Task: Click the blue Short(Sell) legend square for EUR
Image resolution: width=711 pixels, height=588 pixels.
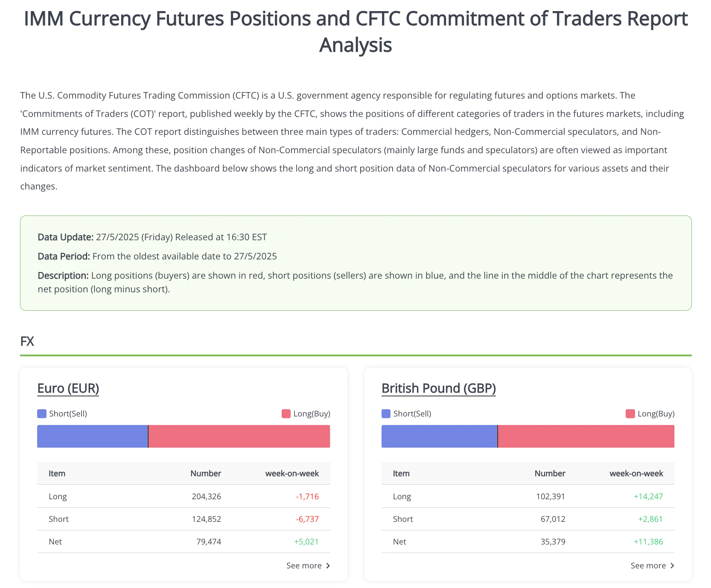Action: tap(41, 413)
